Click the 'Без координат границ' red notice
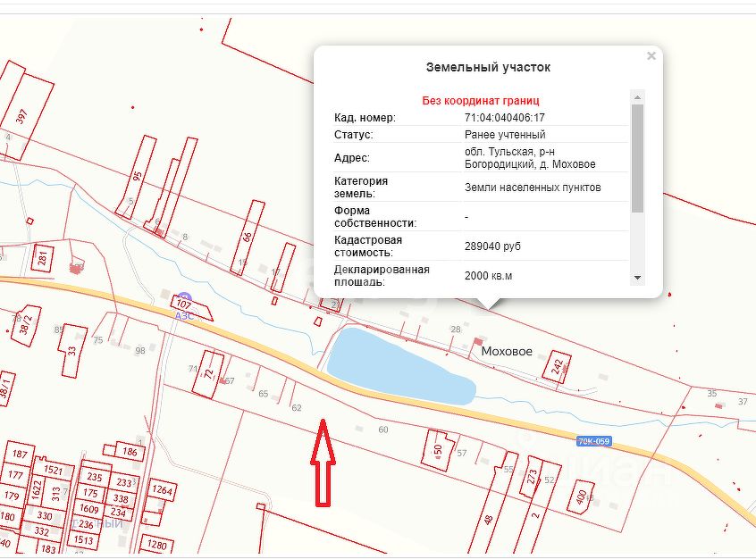This screenshot has height=559, width=756. pos(481,101)
